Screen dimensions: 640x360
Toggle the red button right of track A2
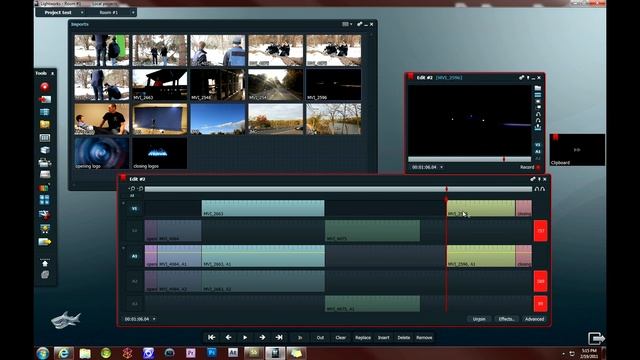(x=540, y=281)
